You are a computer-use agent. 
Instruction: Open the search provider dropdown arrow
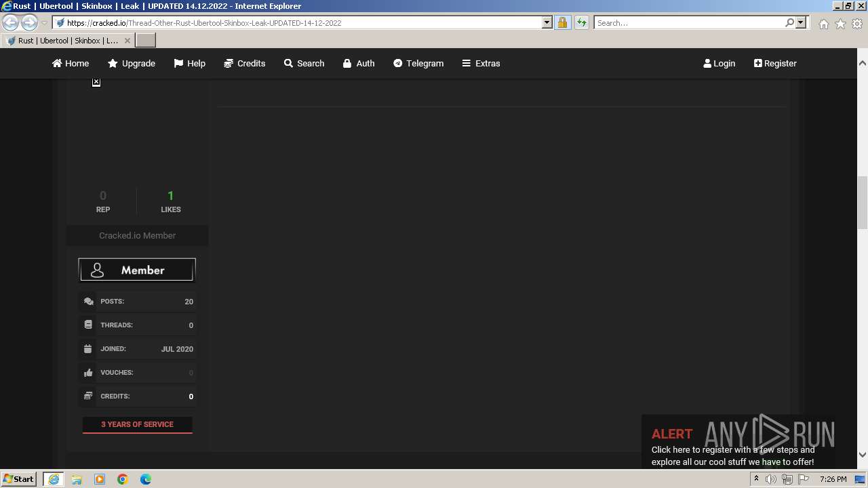pos(801,23)
